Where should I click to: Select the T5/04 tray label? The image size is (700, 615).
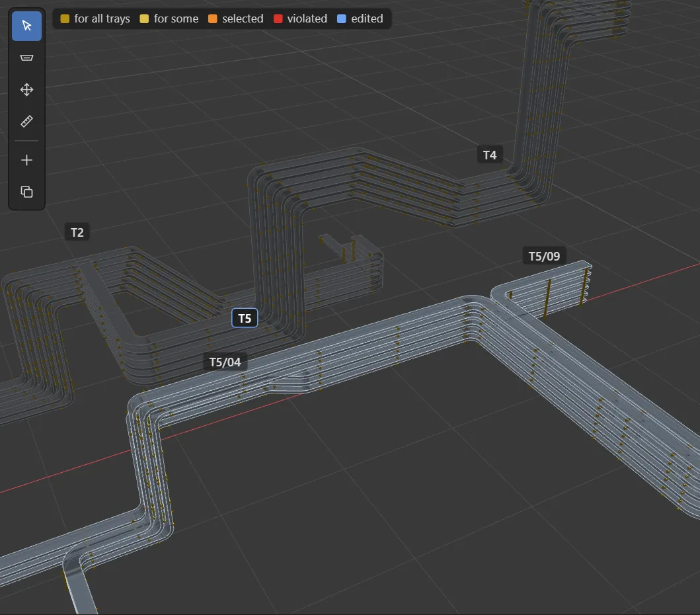225,362
